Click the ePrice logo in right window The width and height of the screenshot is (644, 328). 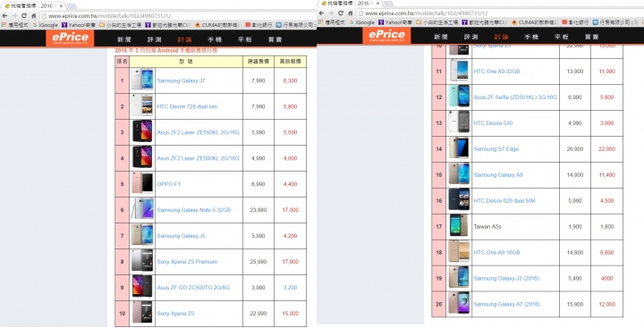coord(386,36)
